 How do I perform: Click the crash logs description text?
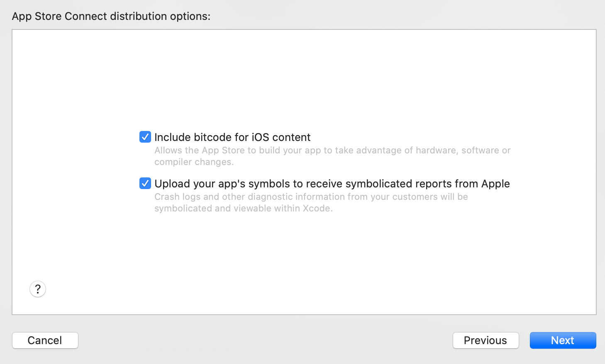tap(311, 202)
